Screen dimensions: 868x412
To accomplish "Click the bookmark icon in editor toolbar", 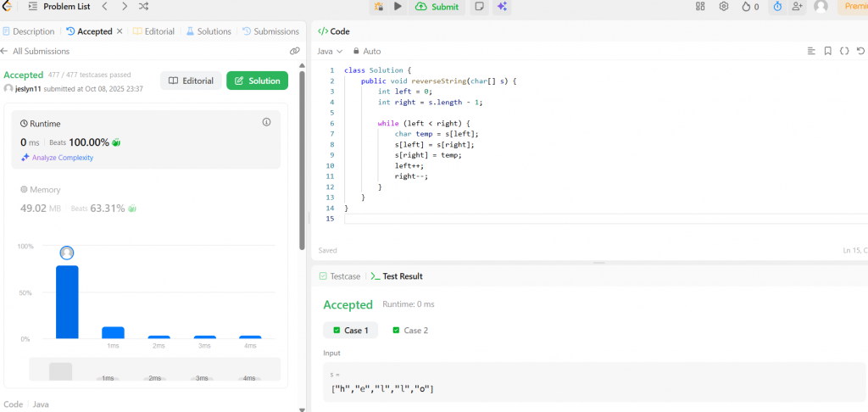I will pyautogui.click(x=828, y=51).
